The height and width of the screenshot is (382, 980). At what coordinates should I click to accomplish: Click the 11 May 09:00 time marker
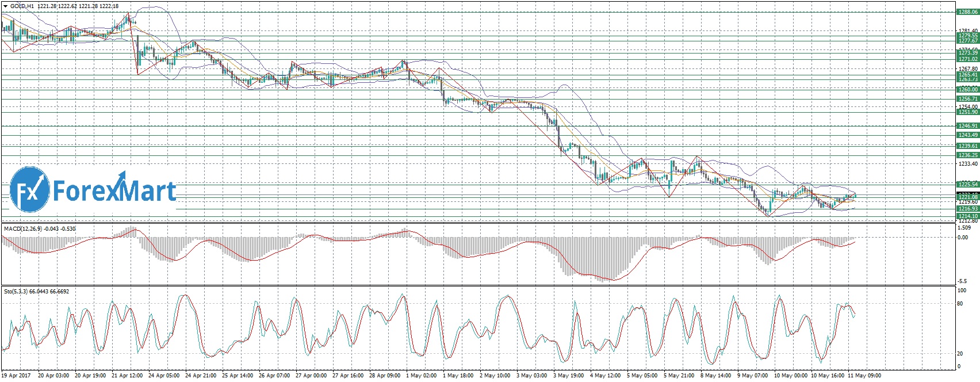pyautogui.click(x=865, y=376)
